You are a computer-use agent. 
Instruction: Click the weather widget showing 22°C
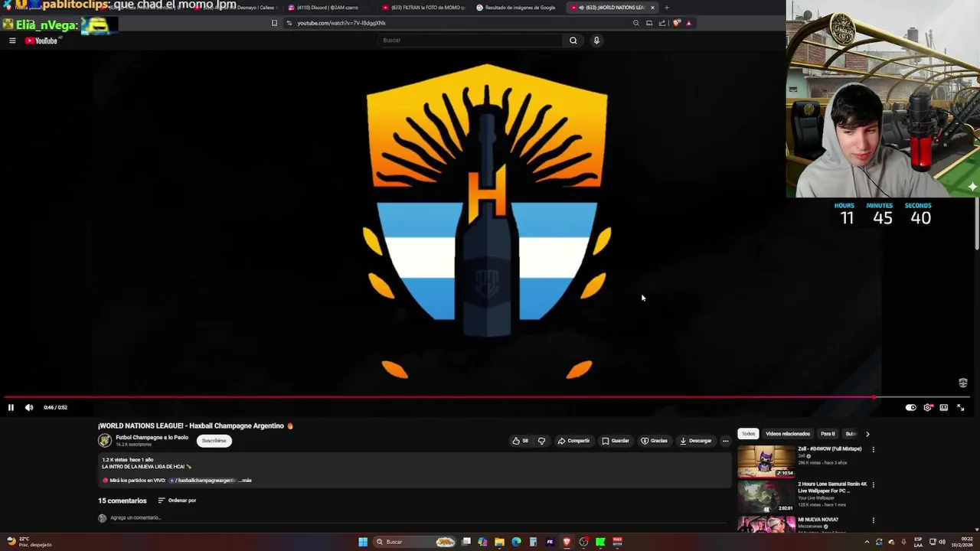[x=28, y=542]
